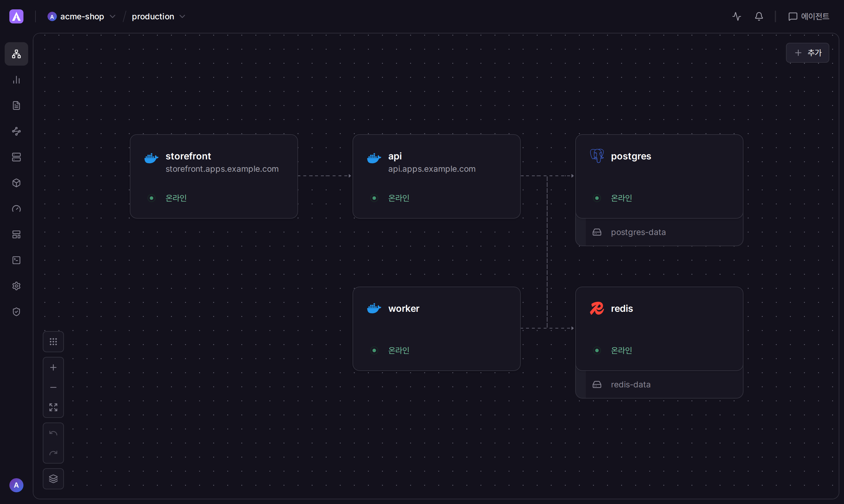Open the postgres-data volume
Screen dimensions: 844x504
click(x=659, y=232)
